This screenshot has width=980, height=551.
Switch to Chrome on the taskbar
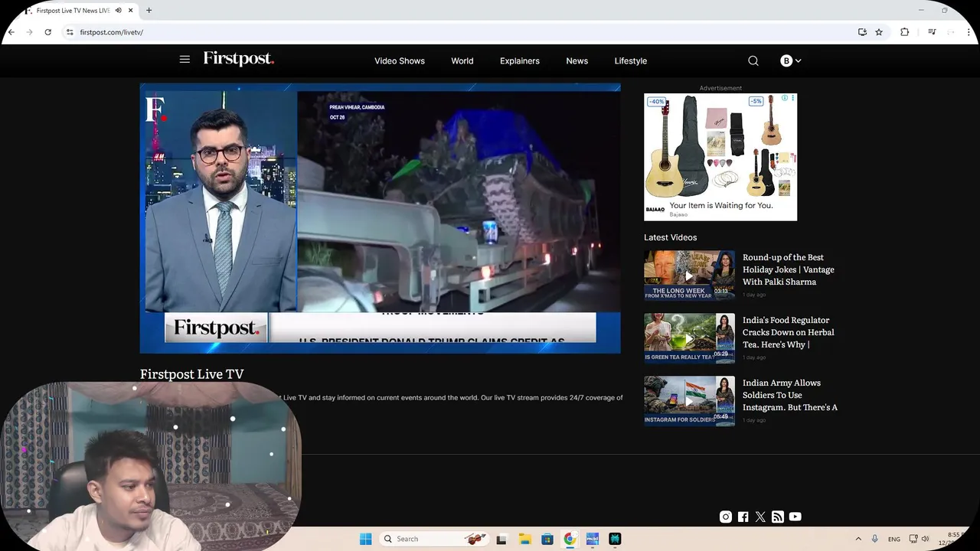[x=570, y=539]
